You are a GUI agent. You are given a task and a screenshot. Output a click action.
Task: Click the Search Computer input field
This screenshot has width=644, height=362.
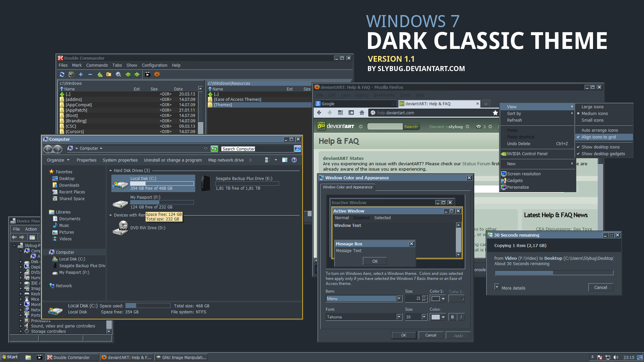257,149
